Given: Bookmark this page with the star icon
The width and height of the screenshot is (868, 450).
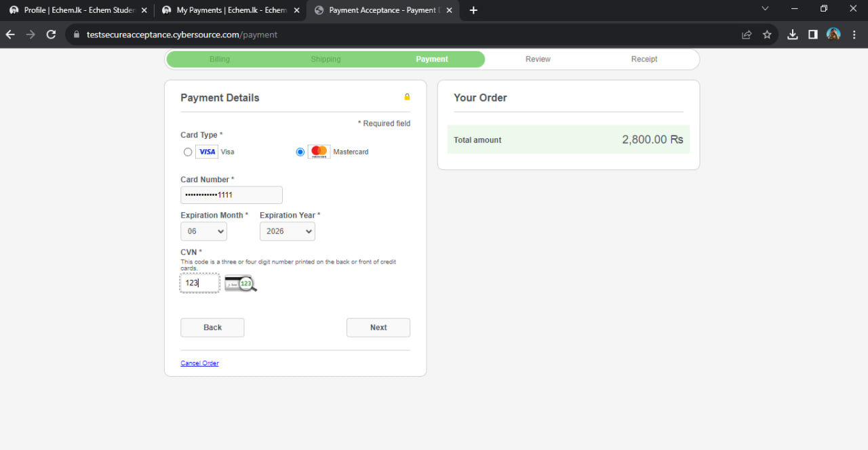Looking at the screenshot, I should coord(767,35).
